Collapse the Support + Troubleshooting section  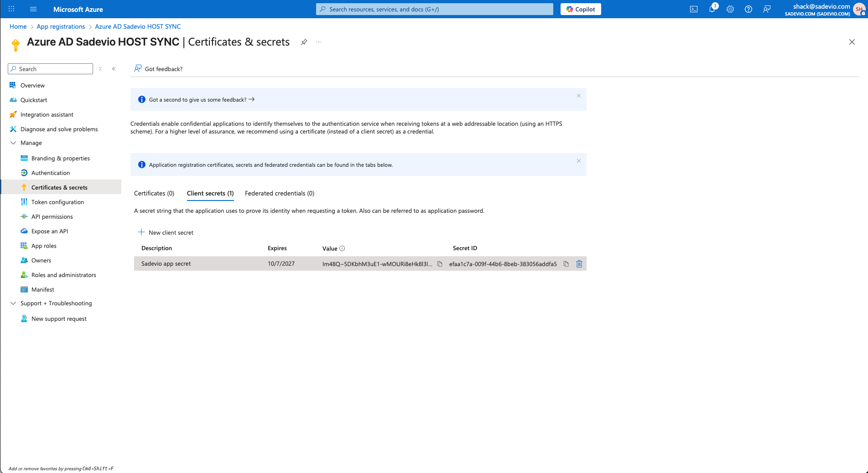click(x=13, y=303)
